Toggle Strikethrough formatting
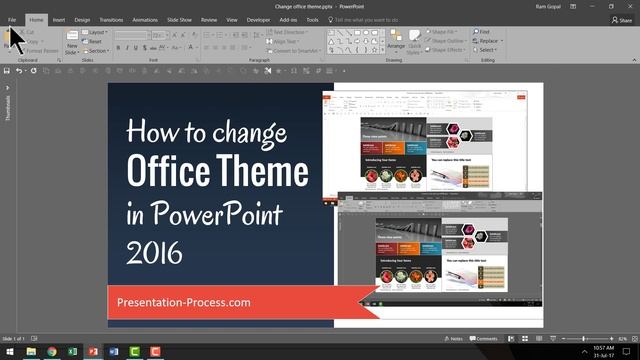 (153, 48)
